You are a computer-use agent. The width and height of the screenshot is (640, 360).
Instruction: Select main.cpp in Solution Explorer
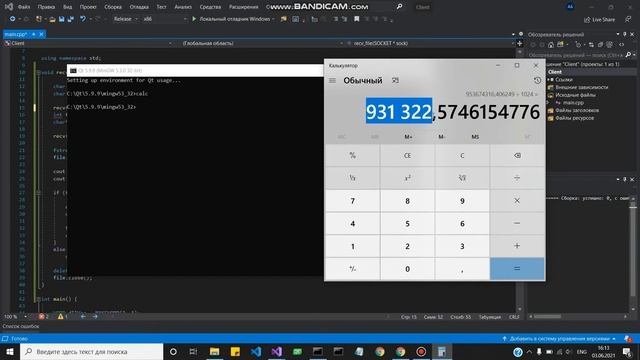pyautogui.click(x=573, y=103)
